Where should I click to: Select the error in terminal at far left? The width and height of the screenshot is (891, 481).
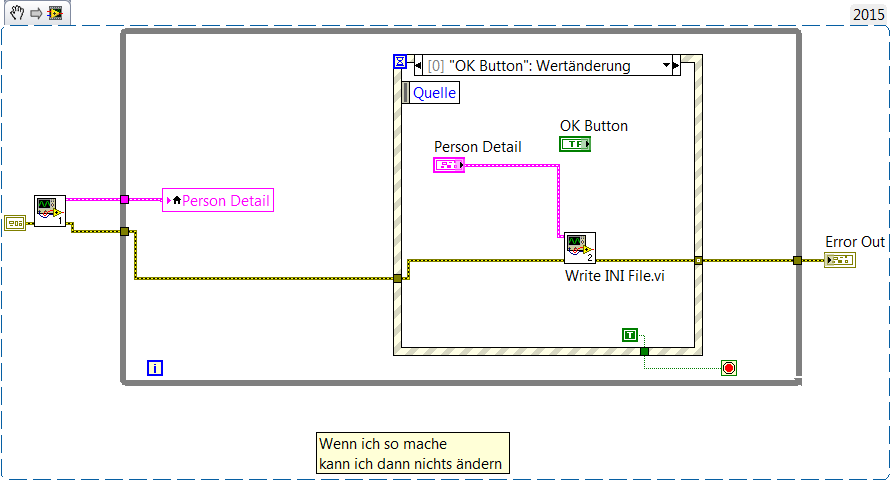15,223
